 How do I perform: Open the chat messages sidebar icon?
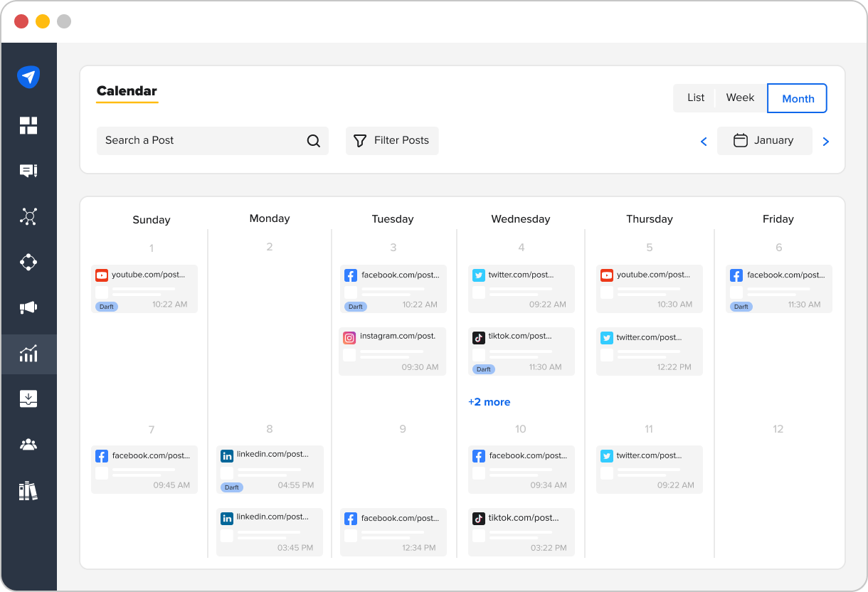28,171
